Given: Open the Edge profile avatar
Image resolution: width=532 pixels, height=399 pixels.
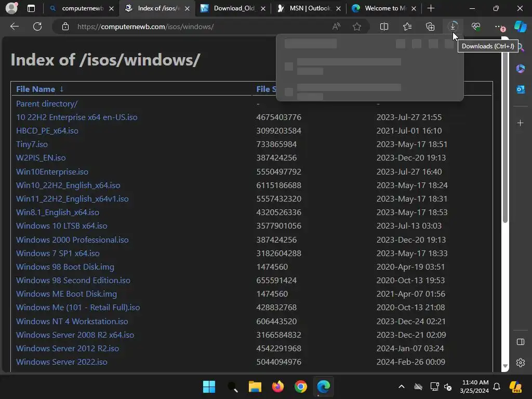Looking at the screenshot, I should point(11,8).
